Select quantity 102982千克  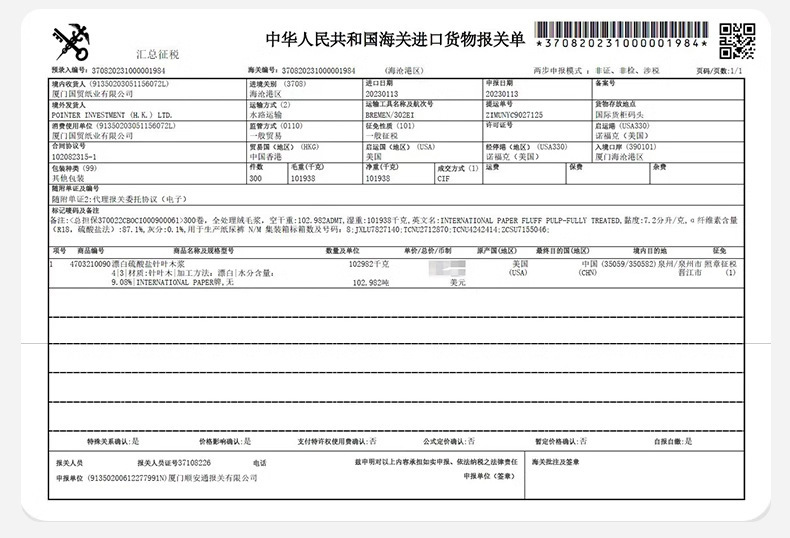[x=369, y=263]
